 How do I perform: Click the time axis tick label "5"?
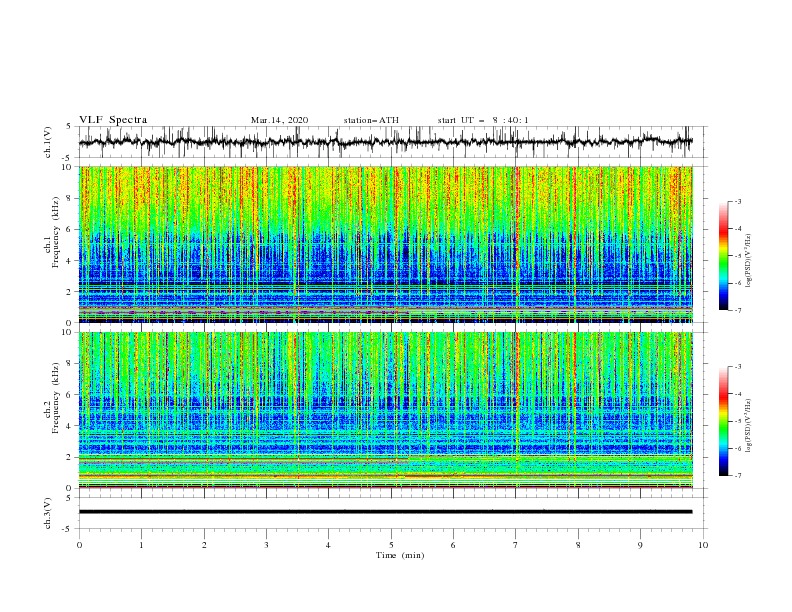pyautogui.click(x=391, y=545)
